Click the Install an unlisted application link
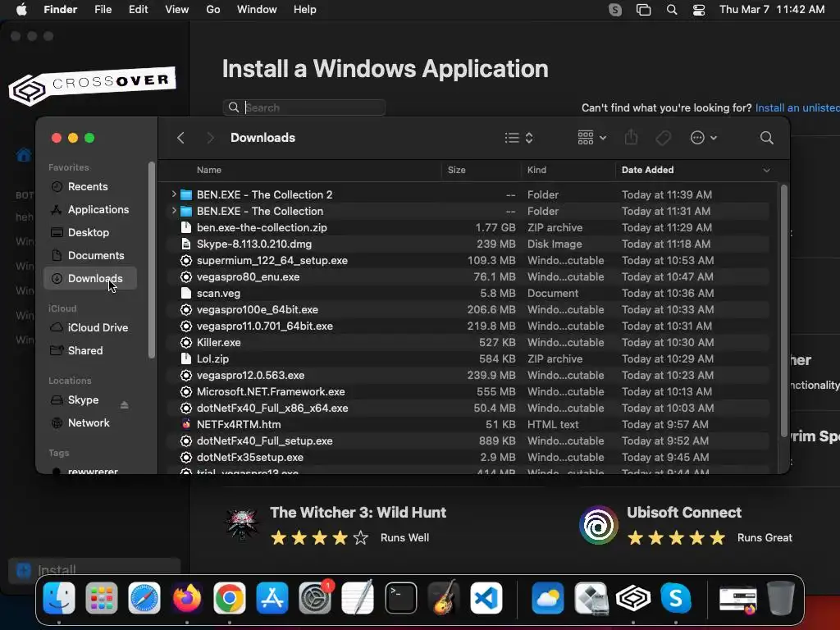The image size is (840, 630). 797,107
